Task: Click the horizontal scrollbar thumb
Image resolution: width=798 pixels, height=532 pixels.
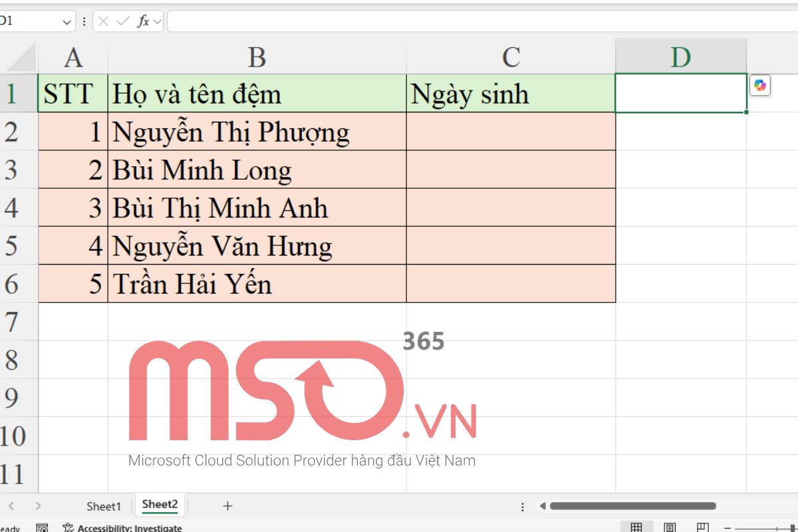Action: (x=632, y=506)
